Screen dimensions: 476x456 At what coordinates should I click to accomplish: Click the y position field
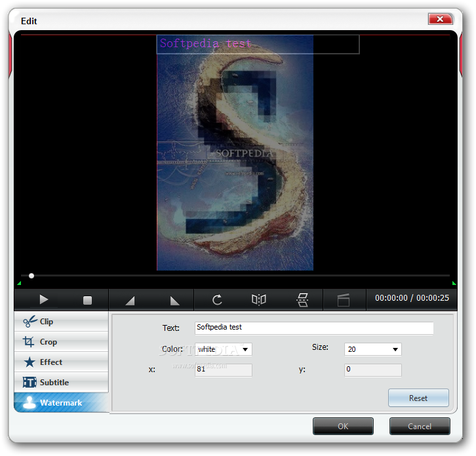373,370
